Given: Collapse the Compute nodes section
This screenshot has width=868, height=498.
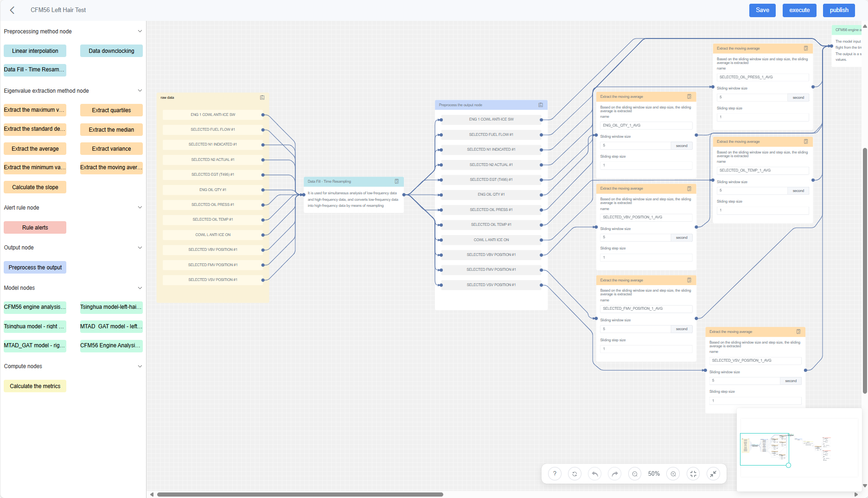Looking at the screenshot, I should [x=140, y=366].
